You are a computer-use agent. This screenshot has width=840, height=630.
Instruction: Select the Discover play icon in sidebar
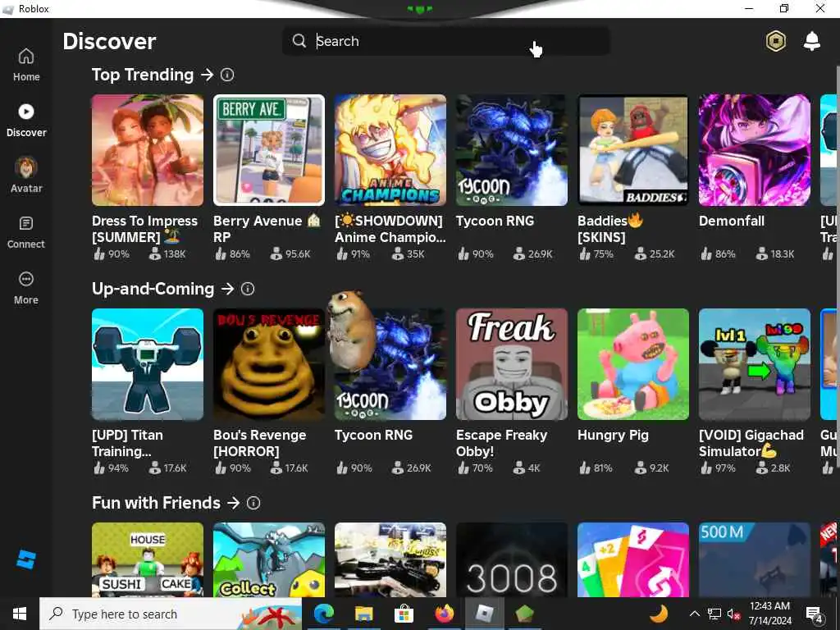click(26, 112)
